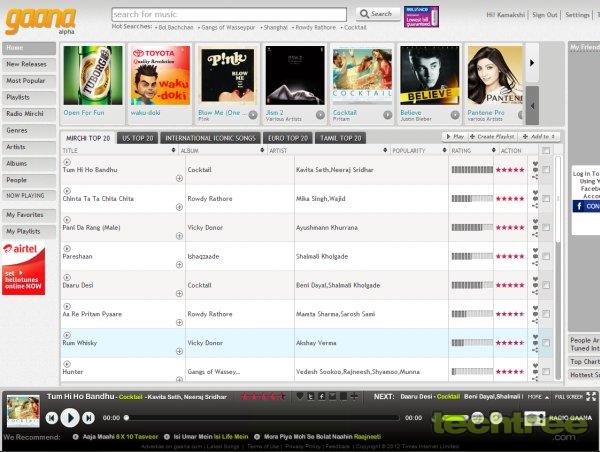Tick the checkbox for Pareshaan
The height and width of the screenshot is (452, 600).
546,256
